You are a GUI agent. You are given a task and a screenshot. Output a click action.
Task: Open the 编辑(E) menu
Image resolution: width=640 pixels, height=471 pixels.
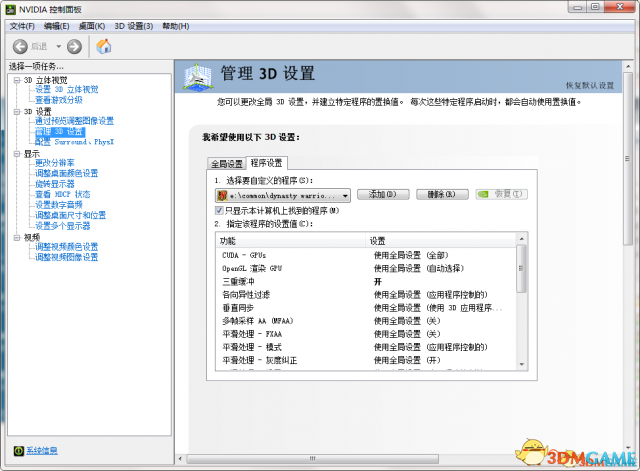coord(56,26)
